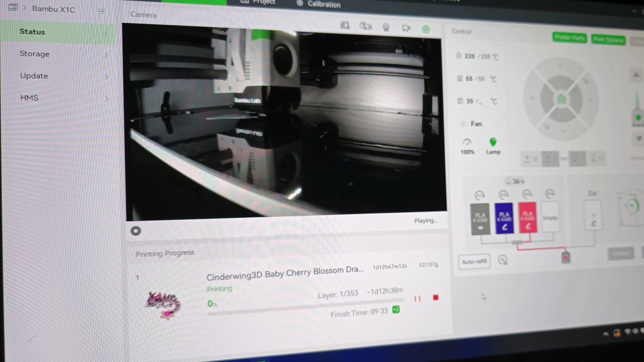Select the blue PLA filament slot
This screenshot has height=362, width=644.
point(504,218)
